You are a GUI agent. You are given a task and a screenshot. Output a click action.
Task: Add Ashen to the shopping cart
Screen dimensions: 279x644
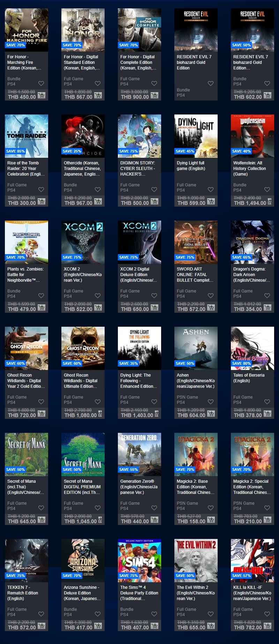(x=211, y=414)
